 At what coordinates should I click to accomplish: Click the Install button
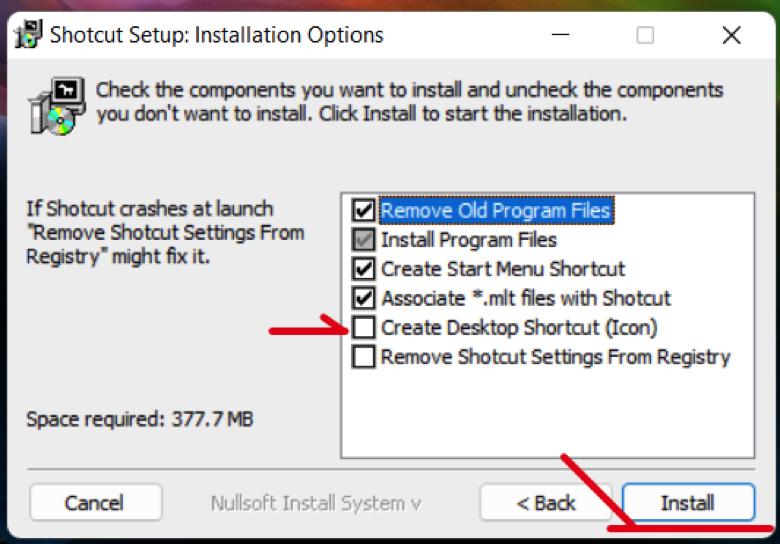[x=688, y=503]
